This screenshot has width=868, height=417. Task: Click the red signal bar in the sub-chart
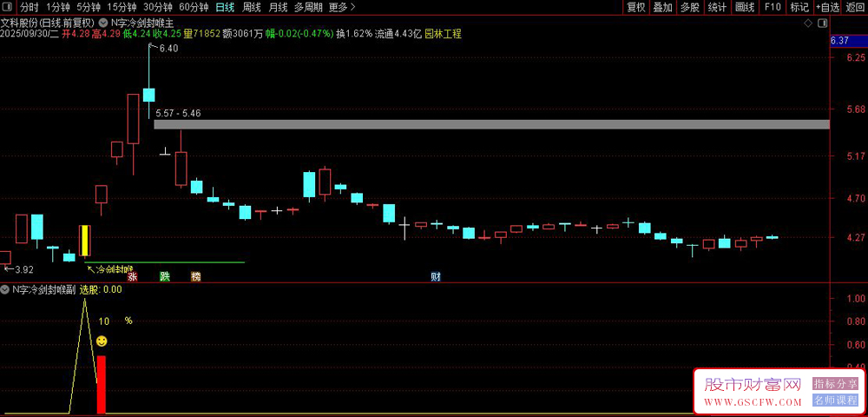(x=102, y=384)
